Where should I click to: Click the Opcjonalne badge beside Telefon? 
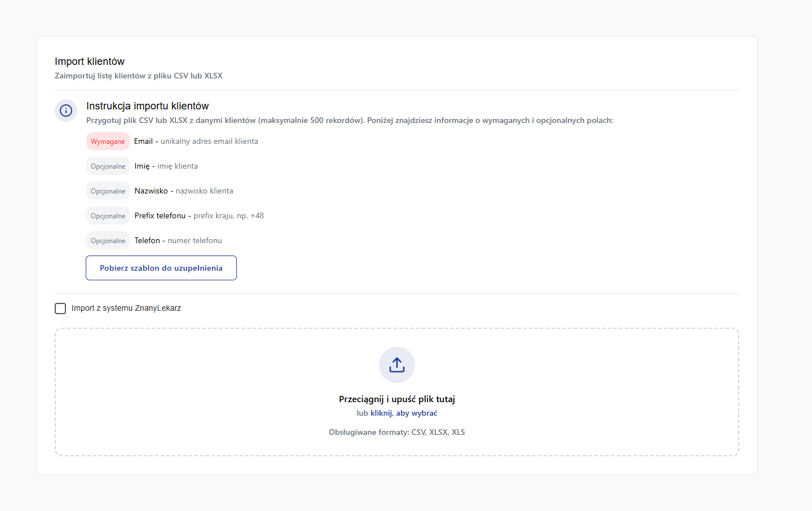point(108,240)
